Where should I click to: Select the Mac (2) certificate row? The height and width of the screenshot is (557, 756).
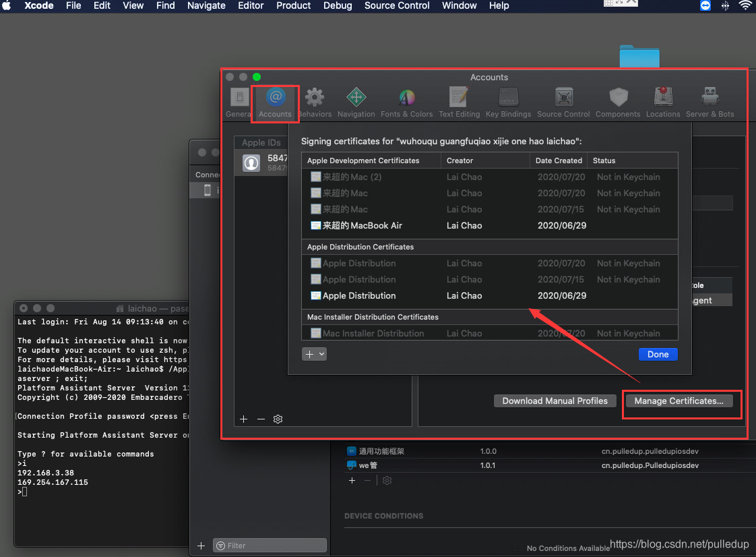point(489,177)
